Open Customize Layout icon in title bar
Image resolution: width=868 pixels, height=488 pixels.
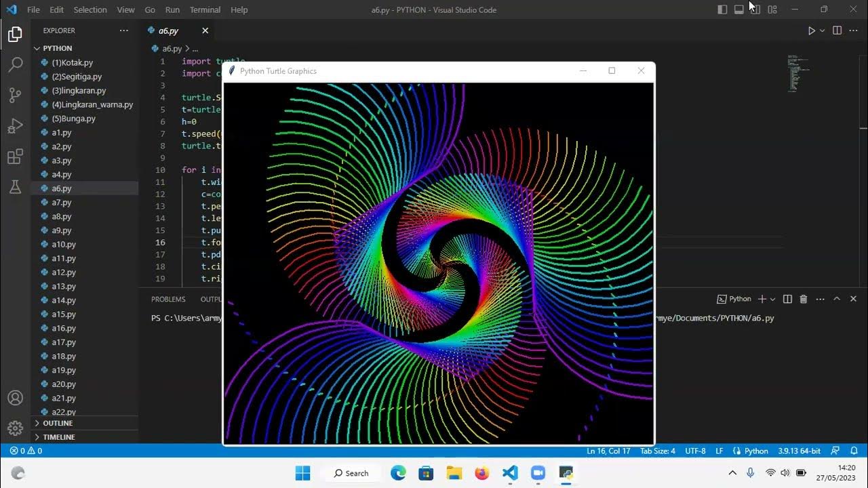point(772,9)
